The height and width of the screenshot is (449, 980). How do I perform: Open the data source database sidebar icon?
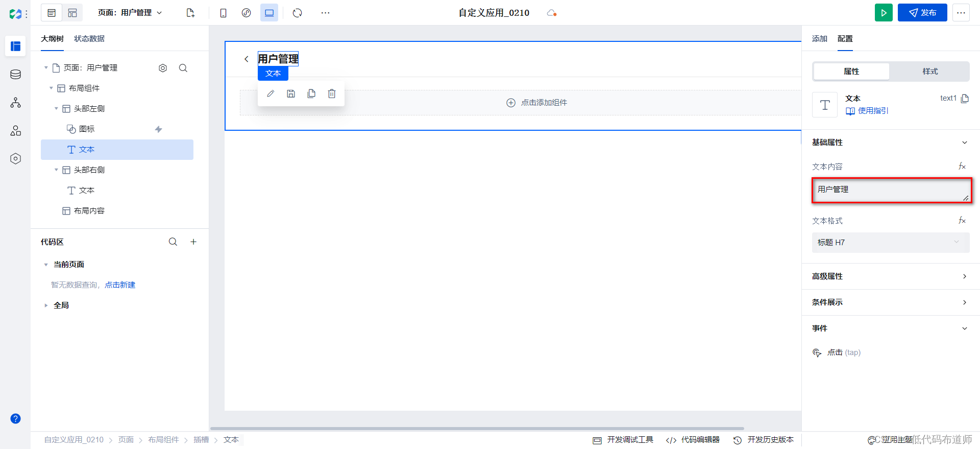(x=15, y=75)
